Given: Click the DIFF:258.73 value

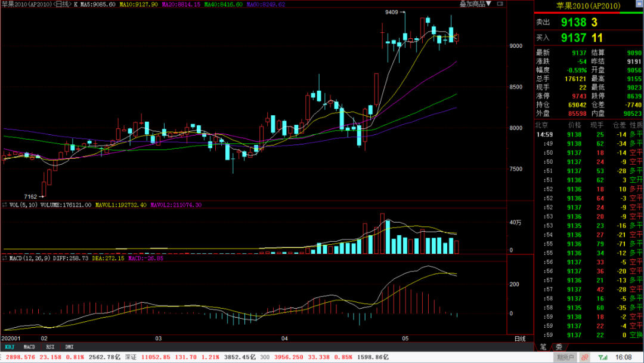Looking at the screenshot, I should point(70,258).
